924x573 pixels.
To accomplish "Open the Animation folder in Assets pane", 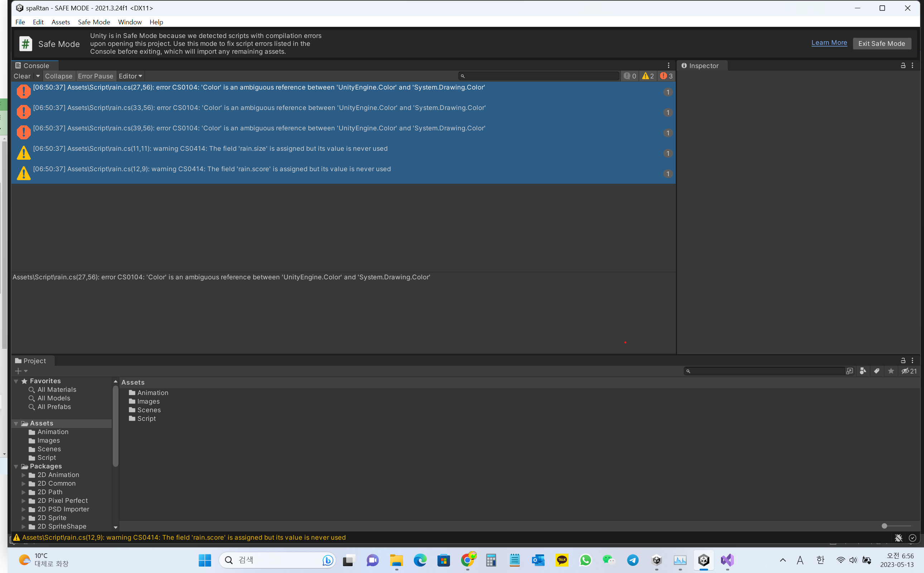I will pos(149,393).
